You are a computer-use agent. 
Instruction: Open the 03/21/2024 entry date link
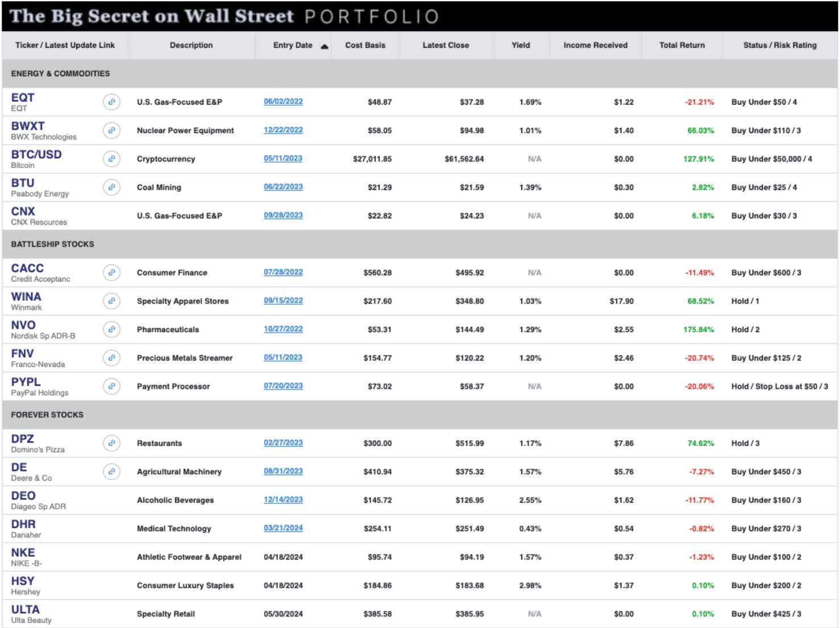pos(283,528)
